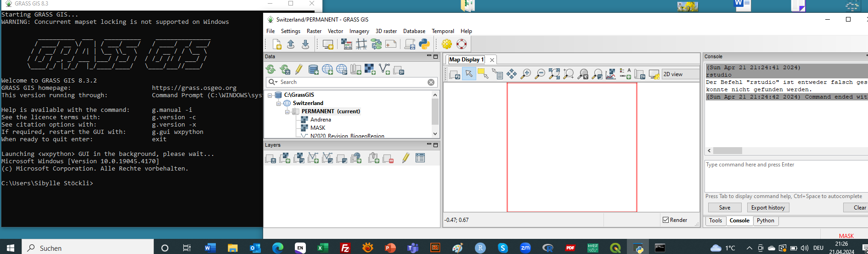Click Import raster data icon in Data toolbar
868x254 pixels.
pos(370,69)
